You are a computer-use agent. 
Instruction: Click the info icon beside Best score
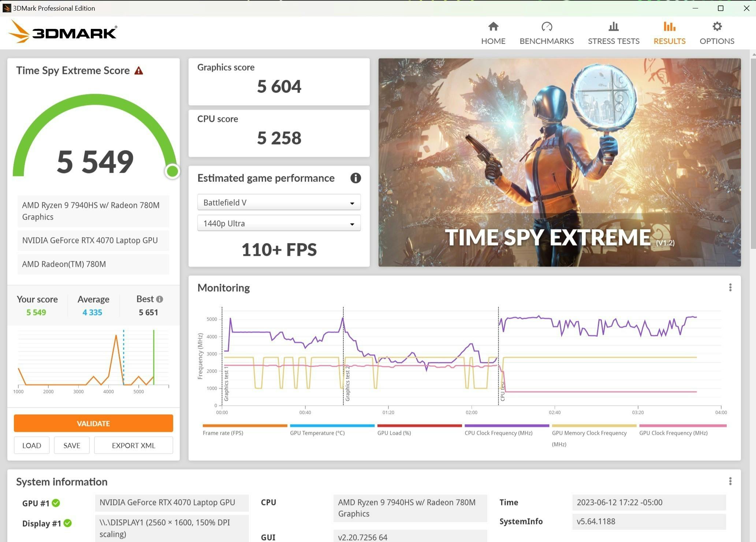(x=160, y=299)
